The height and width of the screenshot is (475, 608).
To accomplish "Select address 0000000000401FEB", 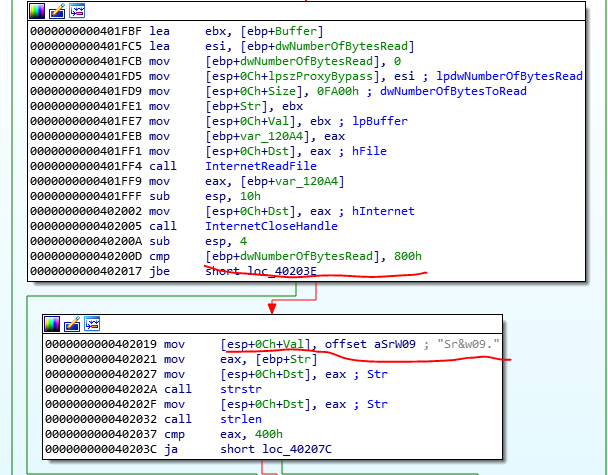I will pyautogui.click(x=86, y=136).
